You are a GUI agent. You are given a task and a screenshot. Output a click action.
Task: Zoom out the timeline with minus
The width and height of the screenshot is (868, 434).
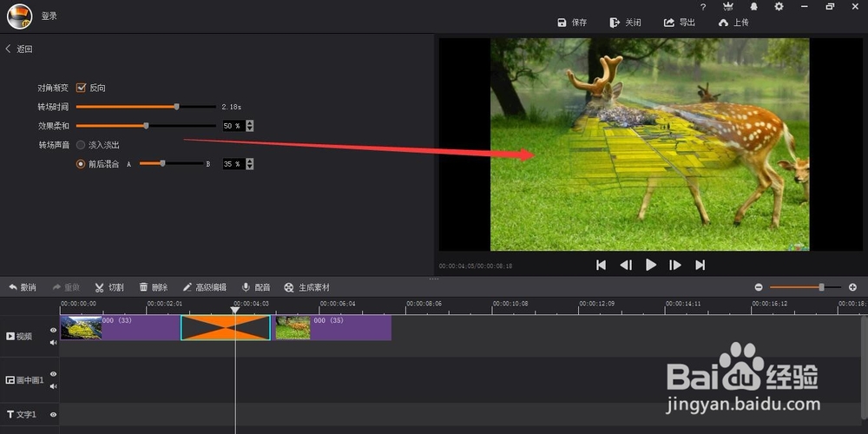pos(759,287)
